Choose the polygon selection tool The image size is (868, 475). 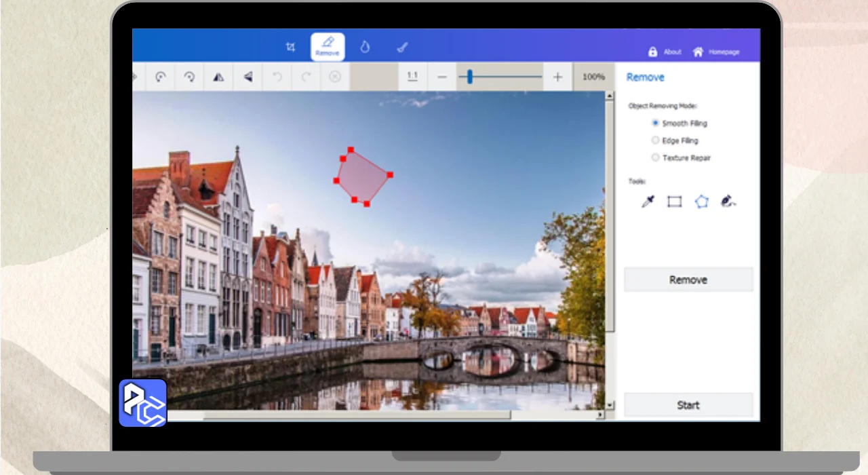[x=701, y=202]
